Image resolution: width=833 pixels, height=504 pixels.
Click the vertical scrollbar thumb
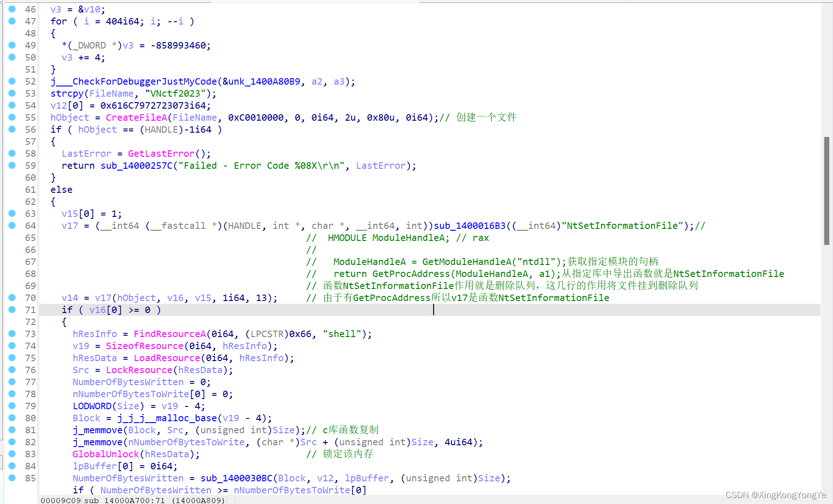(x=827, y=191)
